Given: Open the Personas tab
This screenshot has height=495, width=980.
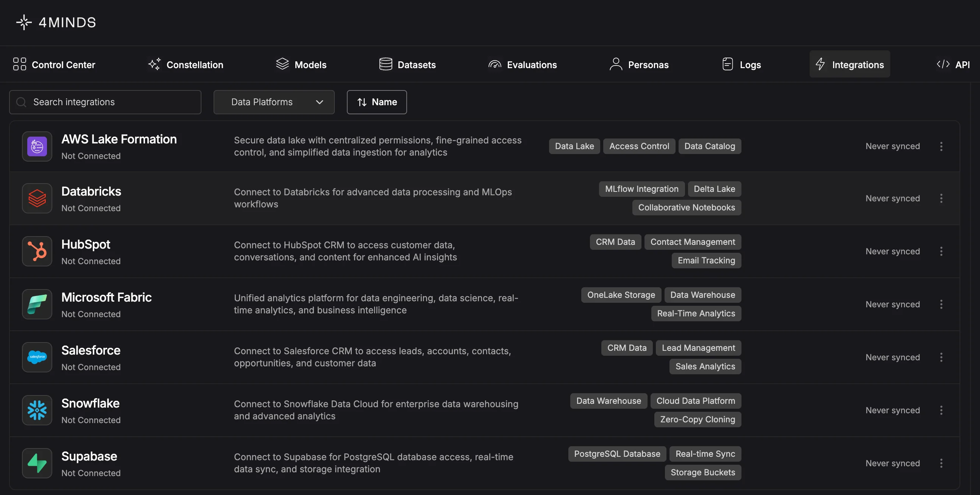Looking at the screenshot, I should 639,64.
